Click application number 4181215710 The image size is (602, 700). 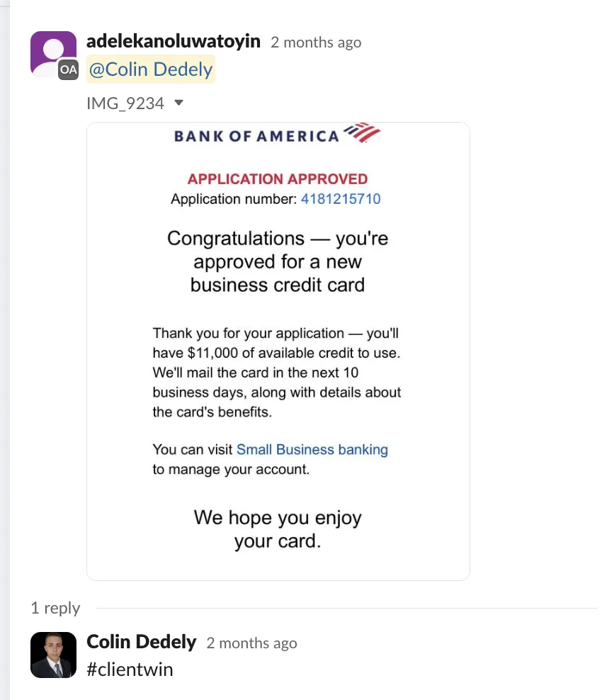[341, 199]
